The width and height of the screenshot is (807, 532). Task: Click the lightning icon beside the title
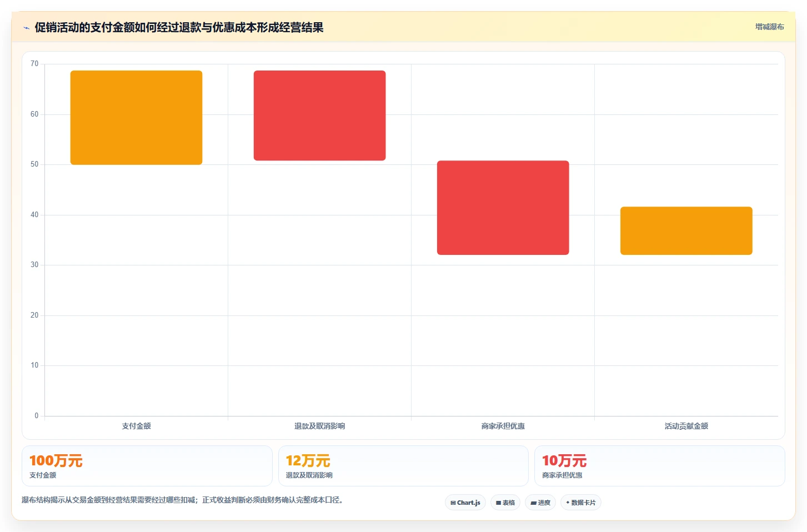[26, 28]
